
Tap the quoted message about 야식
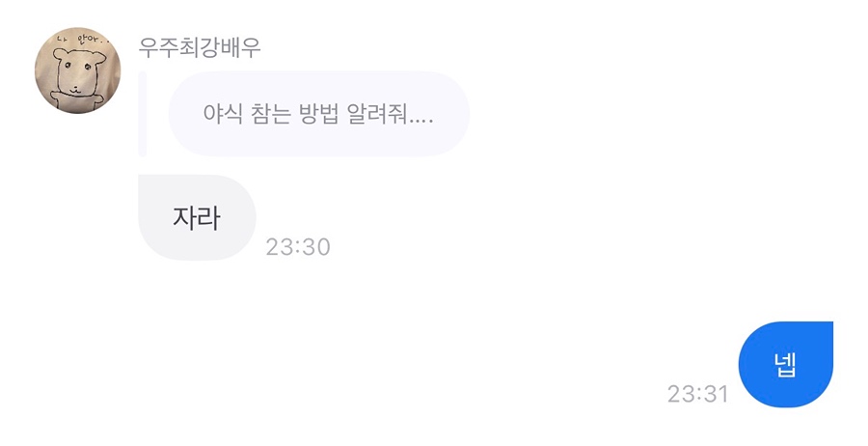pos(318,113)
